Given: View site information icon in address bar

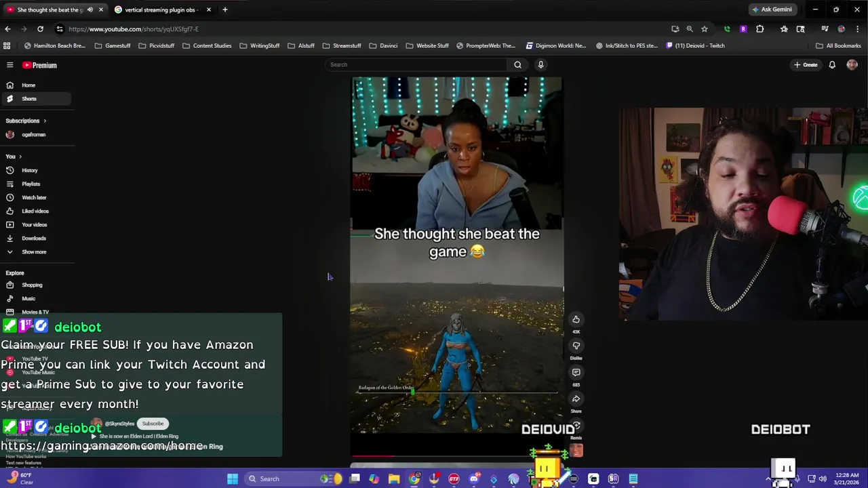Looking at the screenshot, I should coord(60,29).
